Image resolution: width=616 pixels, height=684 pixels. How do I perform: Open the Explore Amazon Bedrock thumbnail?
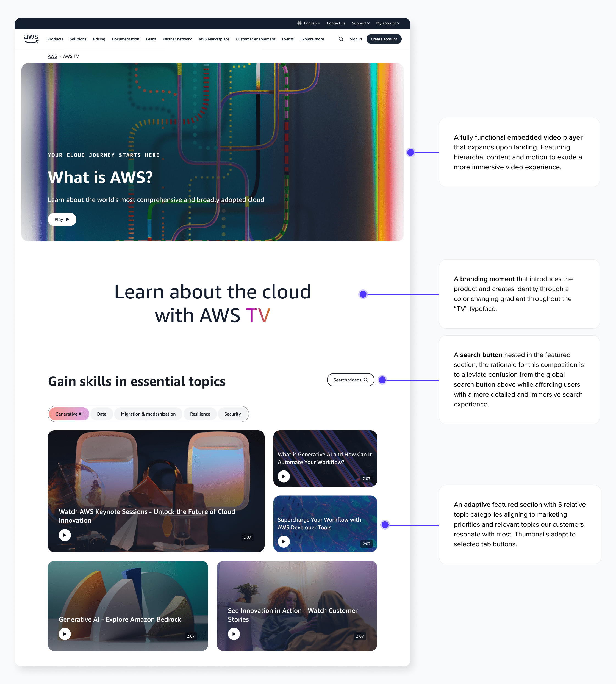(x=128, y=606)
